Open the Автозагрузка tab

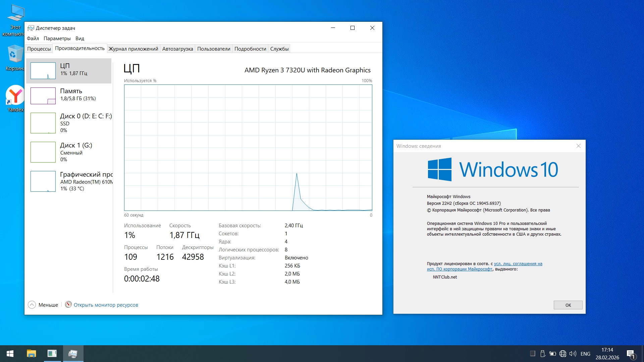(177, 49)
